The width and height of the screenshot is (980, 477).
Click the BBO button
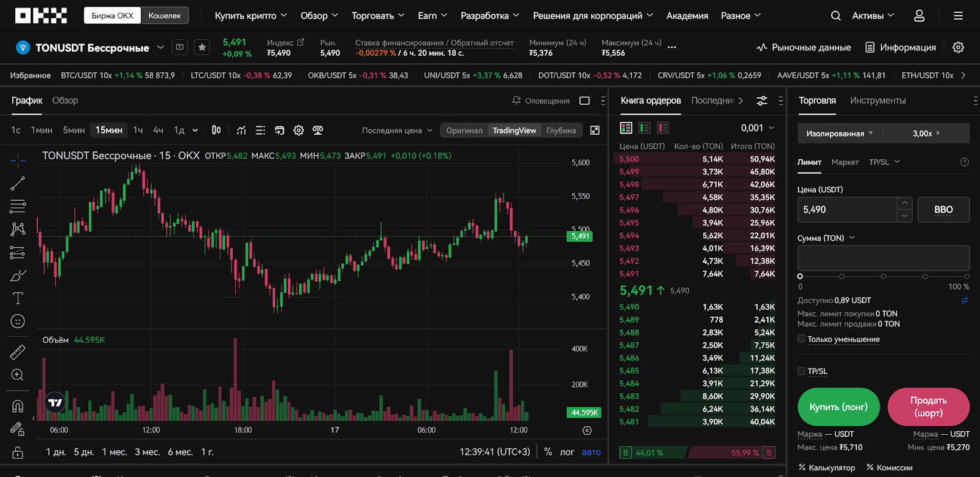pos(943,209)
